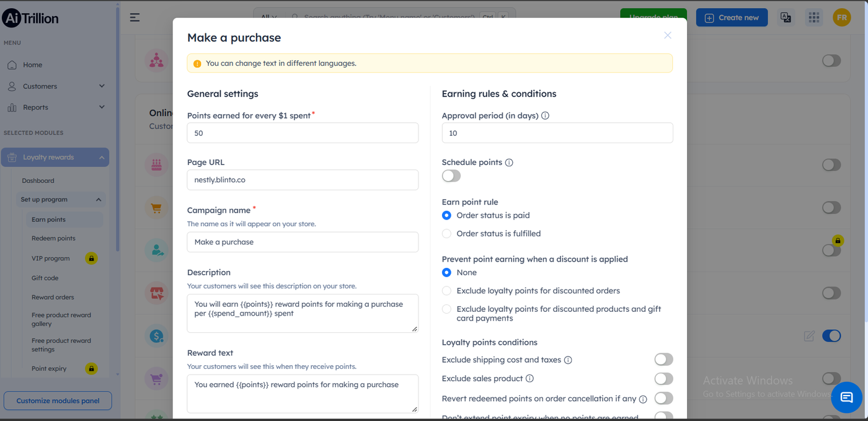Click the Home sidebar icon
This screenshot has width=868, height=421.
[x=12, y=64]
